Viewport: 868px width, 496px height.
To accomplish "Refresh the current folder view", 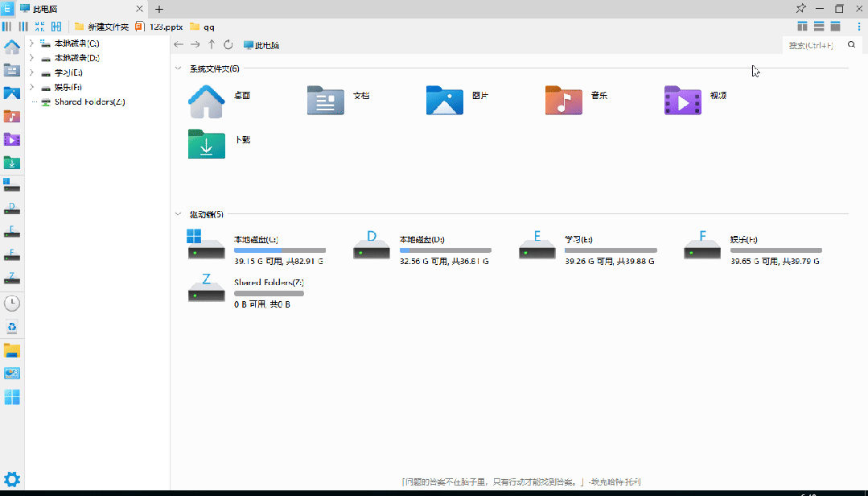I will [228, 45].
